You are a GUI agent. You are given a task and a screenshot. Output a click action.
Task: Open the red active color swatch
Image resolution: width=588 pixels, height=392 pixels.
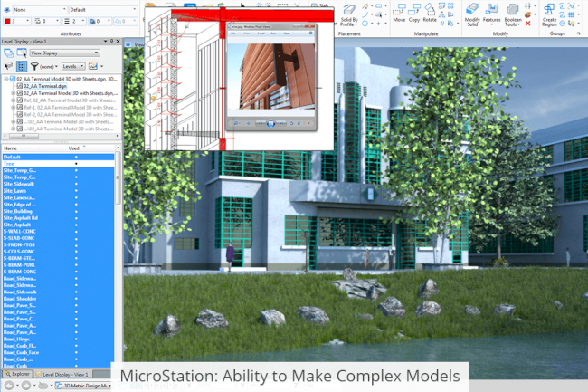pyautogui.click(x=7, y=22)
